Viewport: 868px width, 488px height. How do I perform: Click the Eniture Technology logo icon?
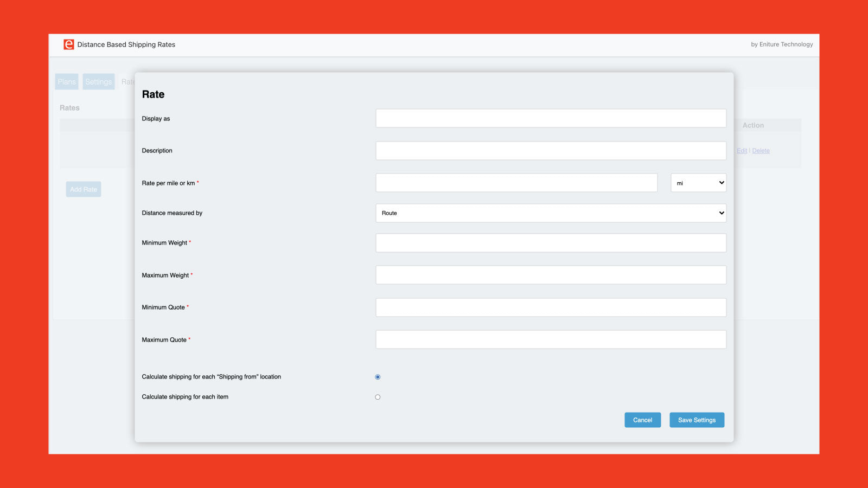coord(68,44)
